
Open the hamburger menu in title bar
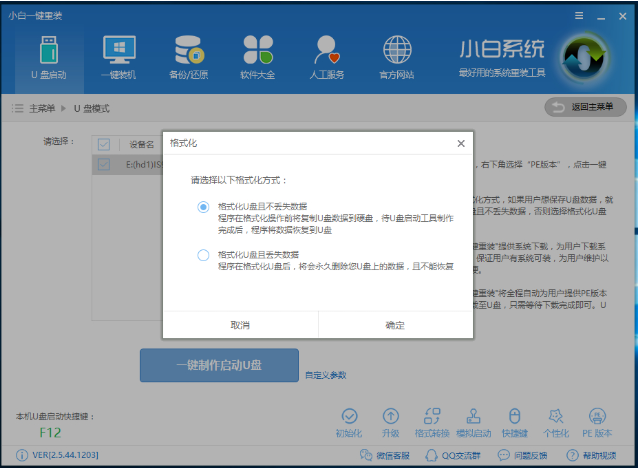pos(579,16)
